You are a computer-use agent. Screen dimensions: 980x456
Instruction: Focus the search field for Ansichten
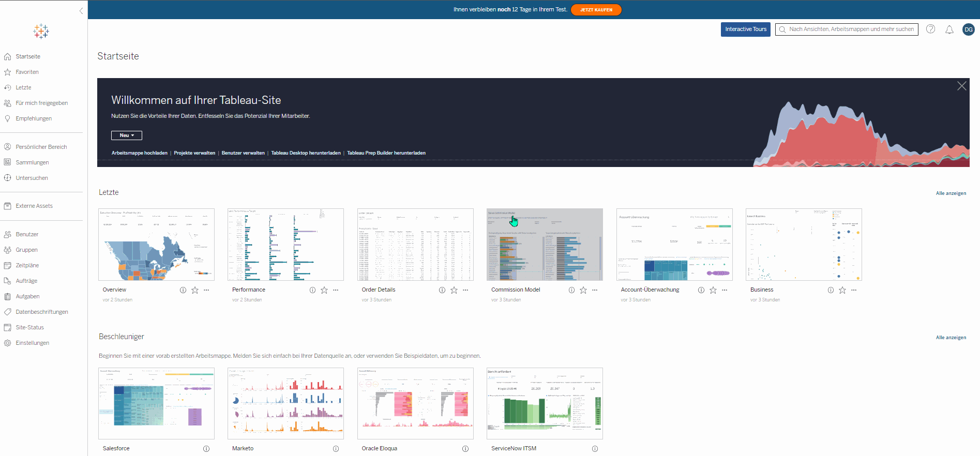(x=847, y=29)
